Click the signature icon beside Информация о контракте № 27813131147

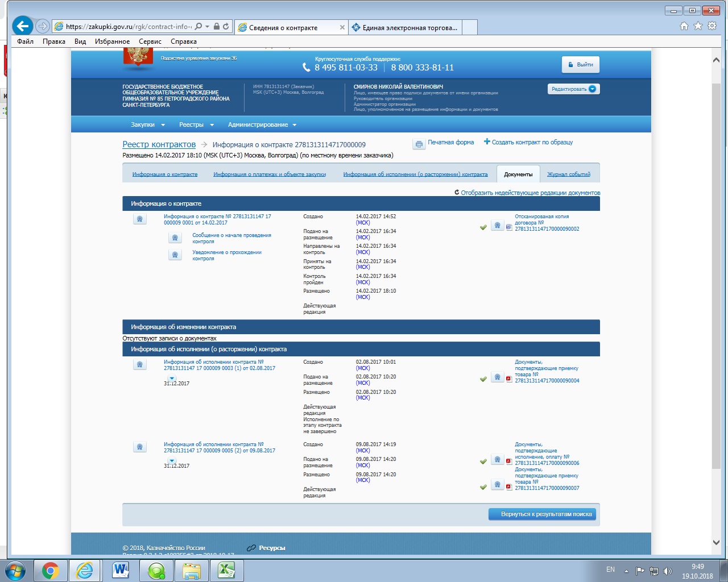click(x=140, y=219)
